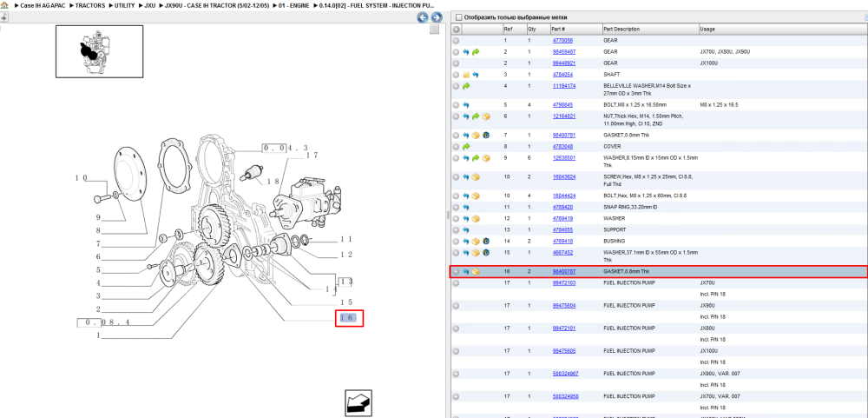Screen dimensions: 868x418
Task: Select callout '18' in the diagram
Action: click(273, 182)
